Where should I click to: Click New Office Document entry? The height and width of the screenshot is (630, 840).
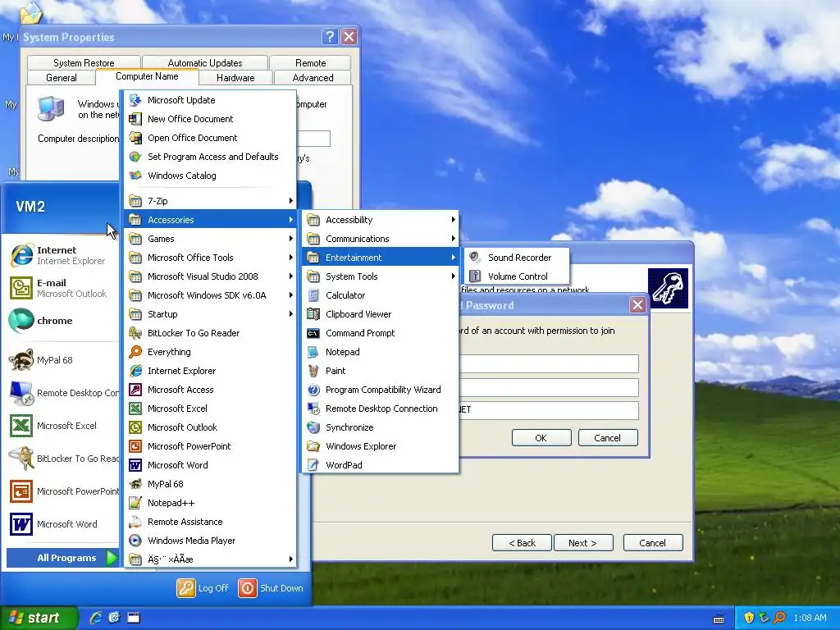pyautogui.click(x=210, y=119)
